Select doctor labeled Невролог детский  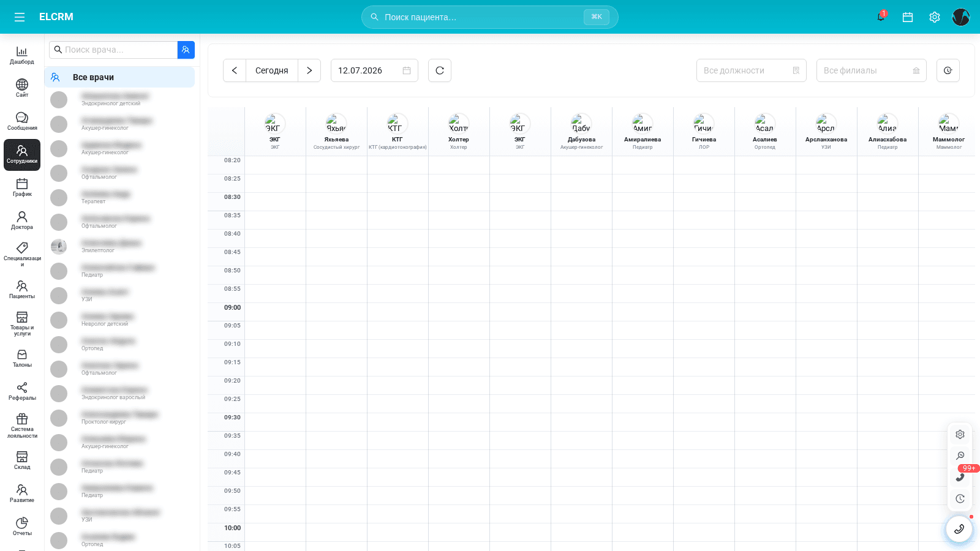pos(119,320)
